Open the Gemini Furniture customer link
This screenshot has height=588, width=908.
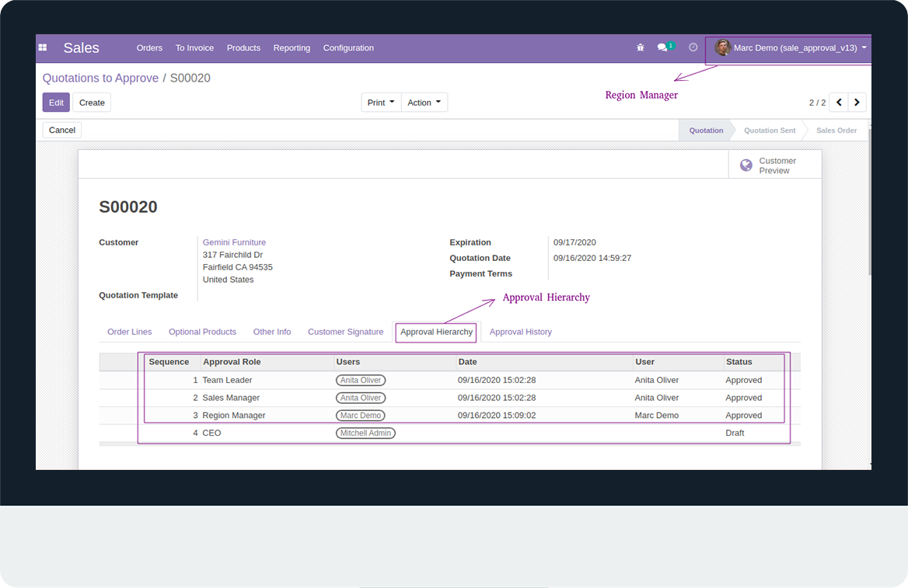pyautogui.click(x=235, y=242)
